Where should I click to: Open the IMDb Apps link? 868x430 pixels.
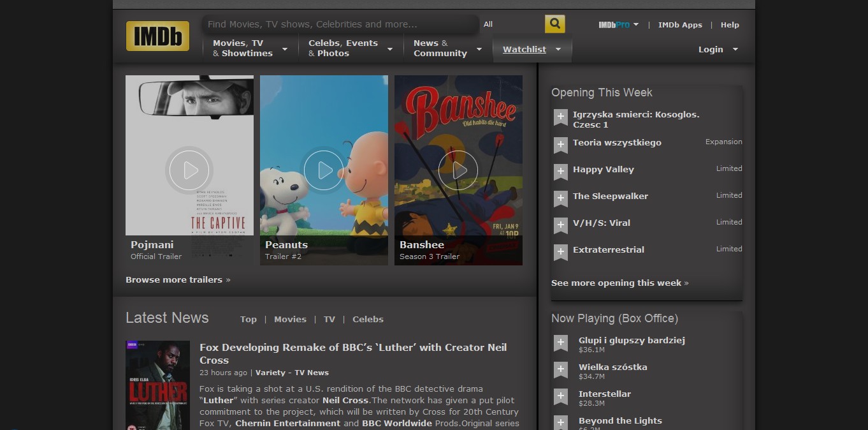point(680,25)
